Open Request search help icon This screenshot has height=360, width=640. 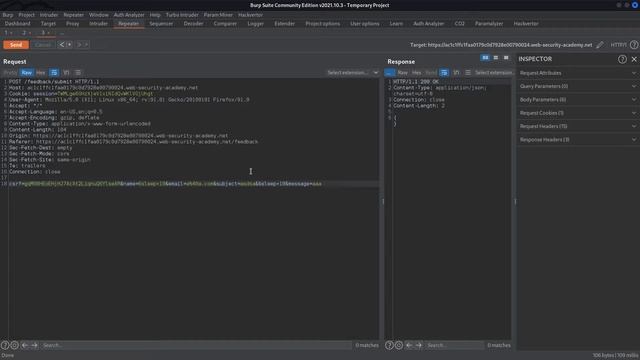[5, 345]
